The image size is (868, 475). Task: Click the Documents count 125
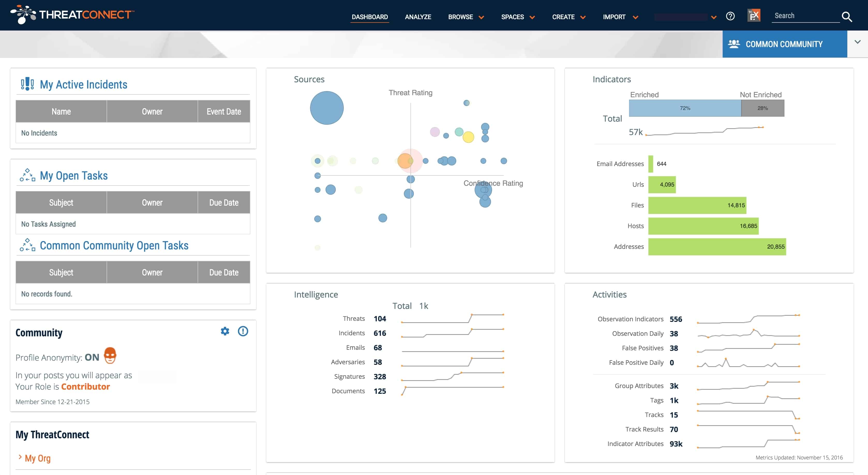pos(380,391)
